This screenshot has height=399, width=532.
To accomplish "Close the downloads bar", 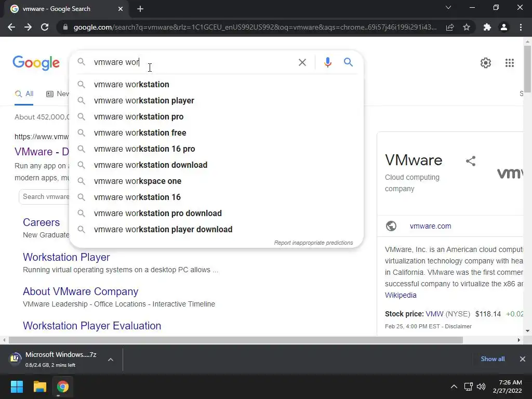I will point(523,359).
